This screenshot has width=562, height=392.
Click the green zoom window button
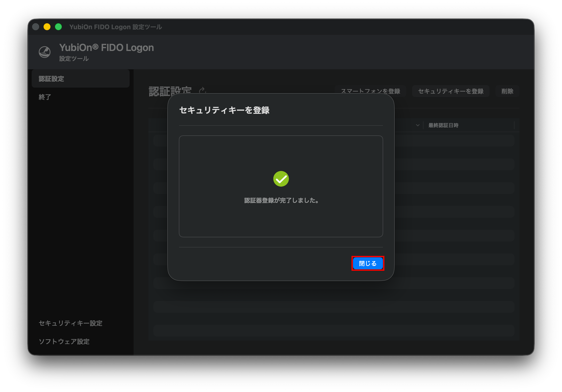pos(58,27)
